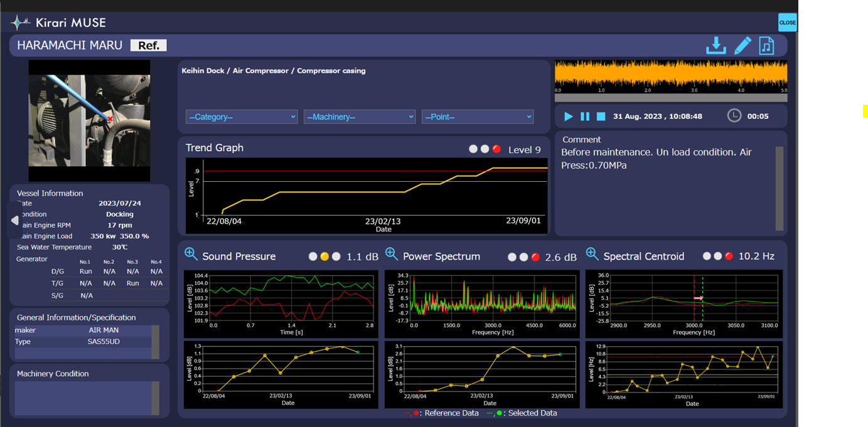Click the compressor photo thumbnail
The height and width of the screenshot is (427, 868).
(89, 121)
